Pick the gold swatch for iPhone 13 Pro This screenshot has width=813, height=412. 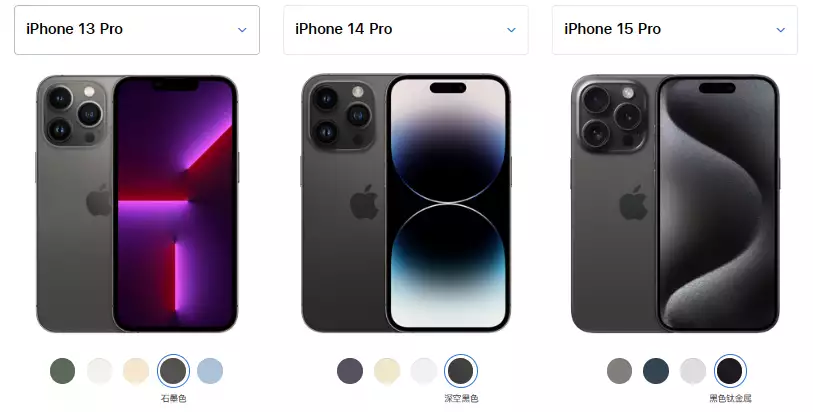136,371
